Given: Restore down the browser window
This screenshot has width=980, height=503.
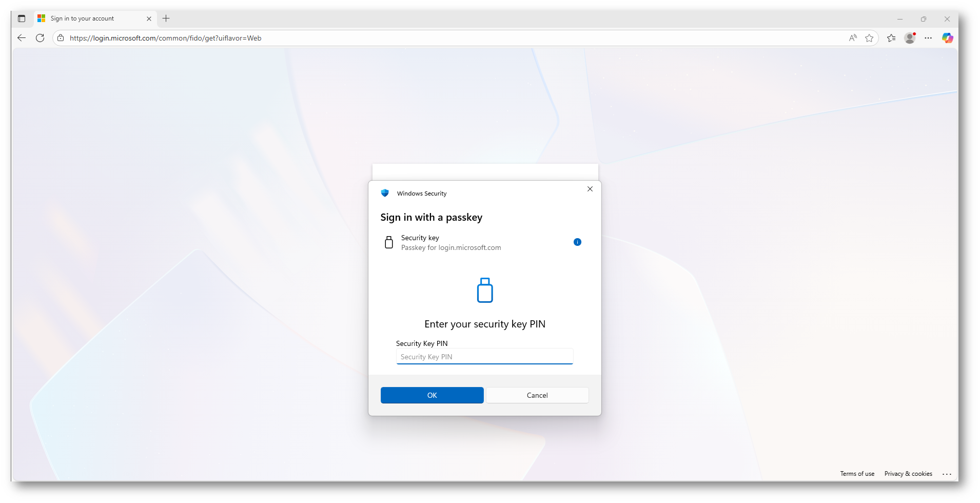Looking at the screenshot, I should coord(924,19).
